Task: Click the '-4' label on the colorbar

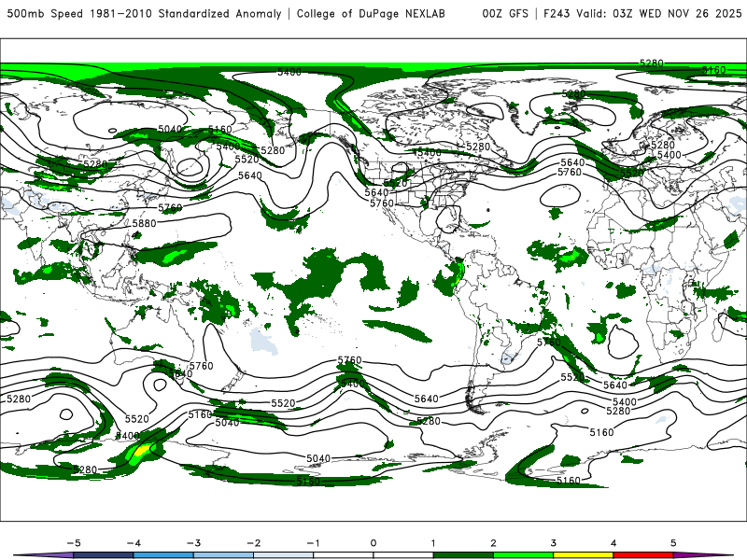Action: (x=134, y=543)
